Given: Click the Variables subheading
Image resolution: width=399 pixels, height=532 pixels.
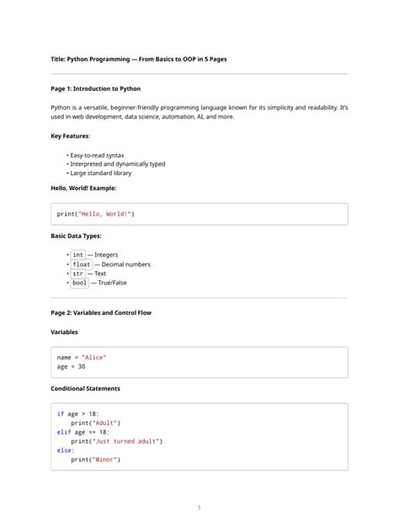Looking at the screenshot, I should point(64,332).
